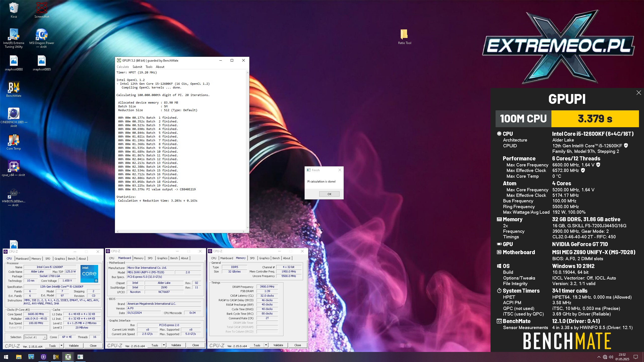The height and width of the screenshot is (362, 644).
Task: Click the 3.379 s result score
Action: 595,119
